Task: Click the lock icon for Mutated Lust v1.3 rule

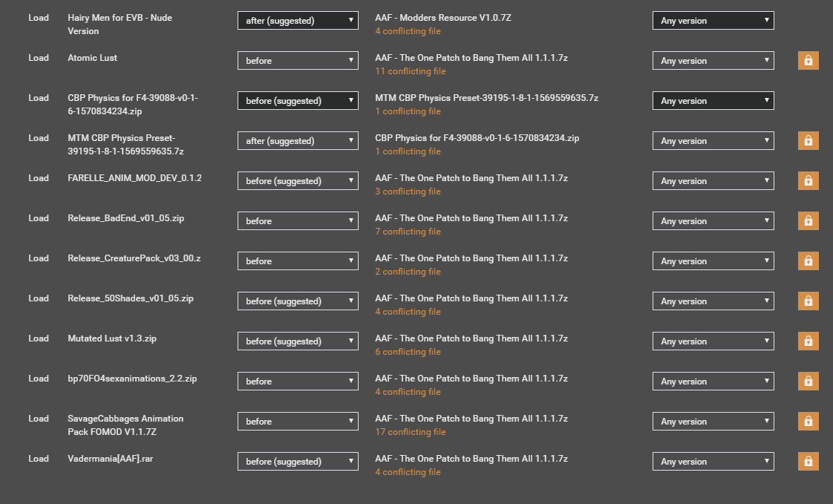Action: tap(808, 341)
